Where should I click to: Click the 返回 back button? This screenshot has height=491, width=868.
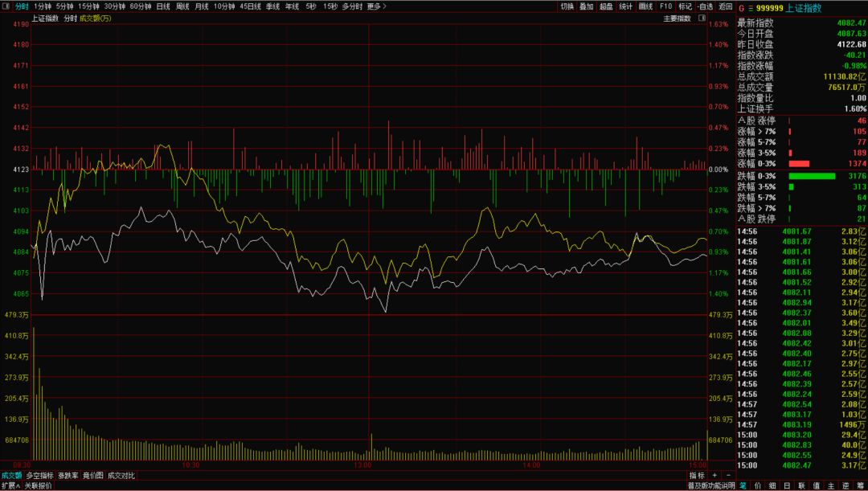[725, 6]
